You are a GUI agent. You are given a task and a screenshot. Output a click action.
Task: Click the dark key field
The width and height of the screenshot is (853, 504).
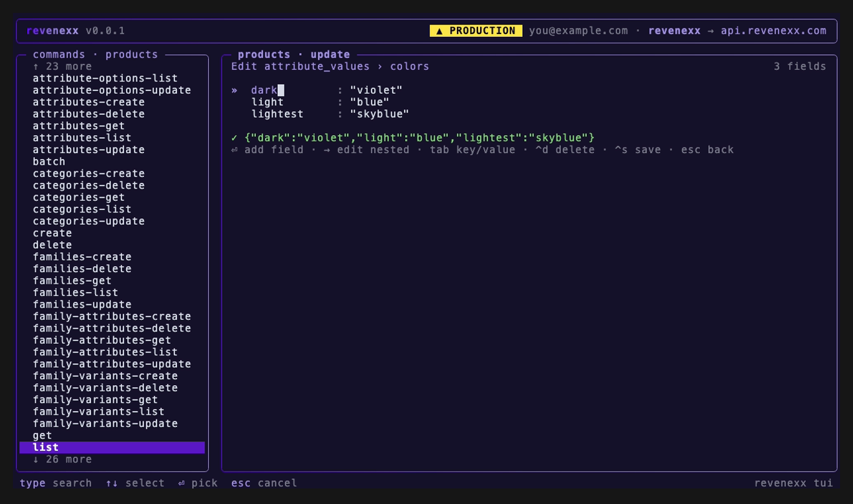[x=264, y=90]
